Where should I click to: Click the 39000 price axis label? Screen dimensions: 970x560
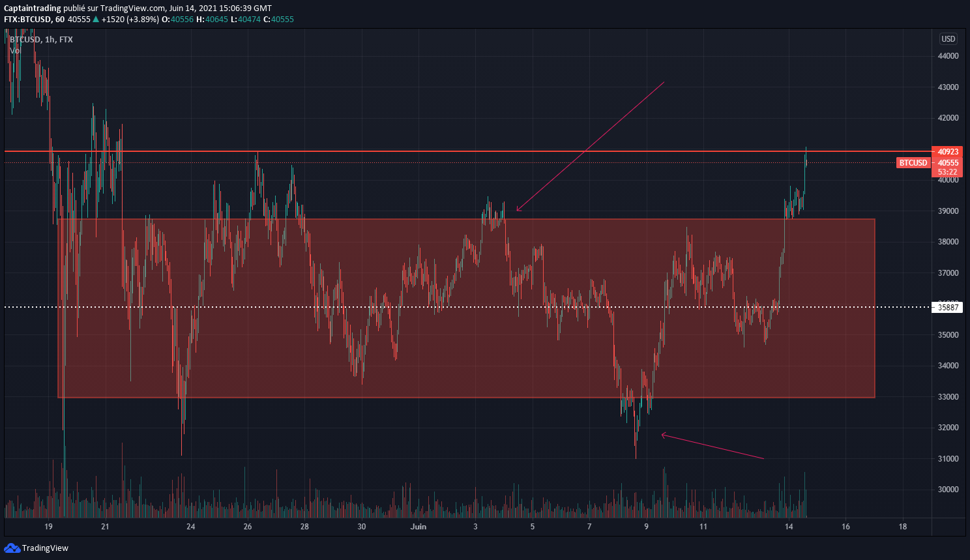pyautogui.click(x=948, y=211)
